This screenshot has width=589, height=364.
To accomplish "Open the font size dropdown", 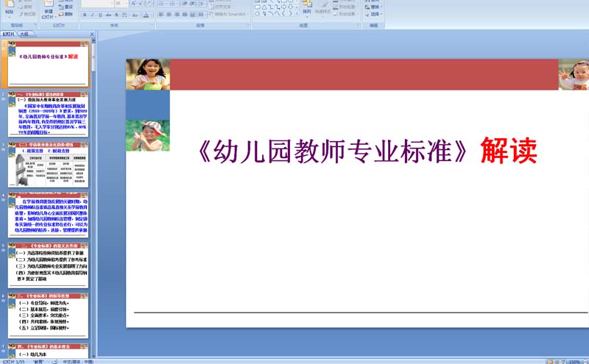I will click(127, 4).
